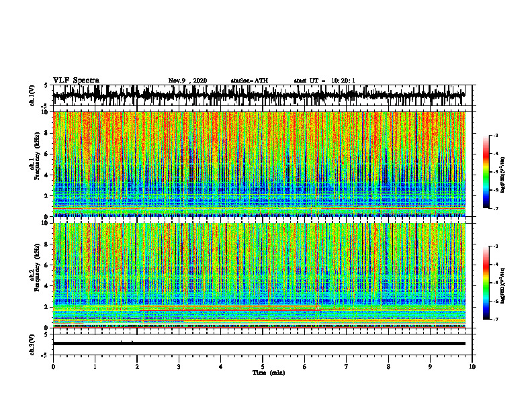532x411 pixels.
Task: Click the '4' frequency tick of ch.1 spectrogram
Action: click(47, 175)
